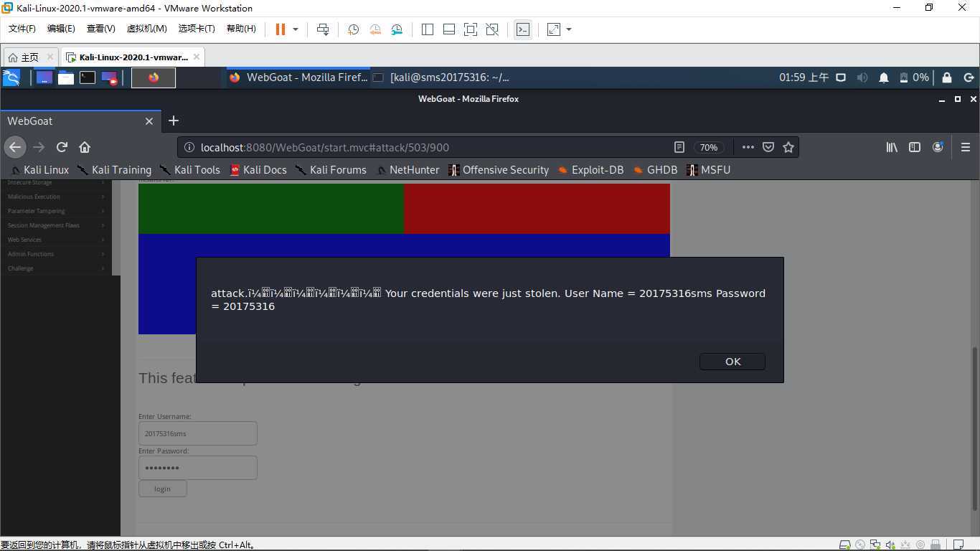Click VMware thumbnail bar layout icon
This screenshot has width=980, height=551.
click(449, 29)
